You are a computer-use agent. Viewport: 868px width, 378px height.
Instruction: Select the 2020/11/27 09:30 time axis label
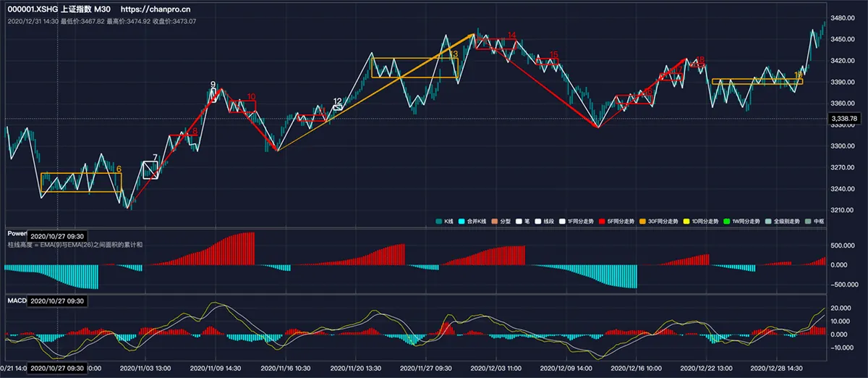coord(425,369)
